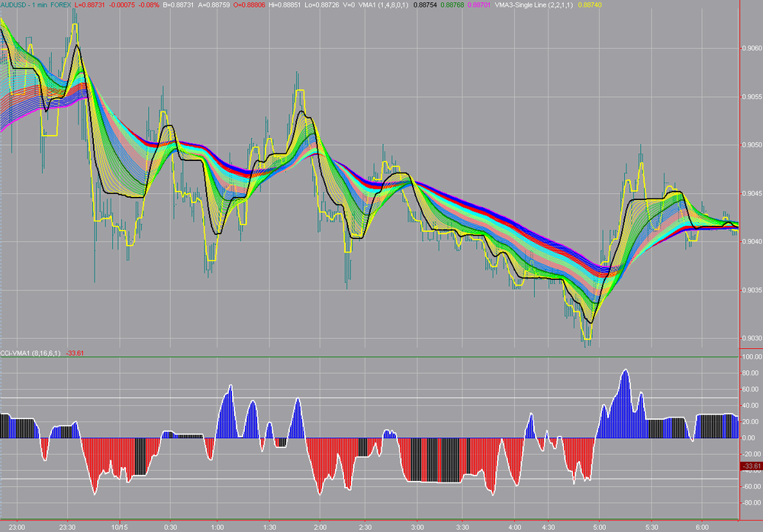This screenshot has height=532, width=763.
Task: Select the A=0.88759 ask value
Action: tap(213, 5)
